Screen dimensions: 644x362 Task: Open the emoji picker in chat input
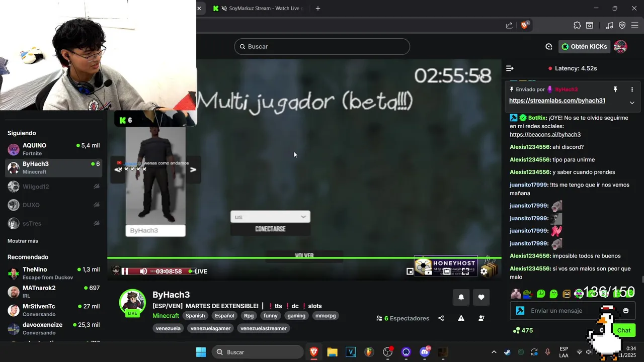626,311
